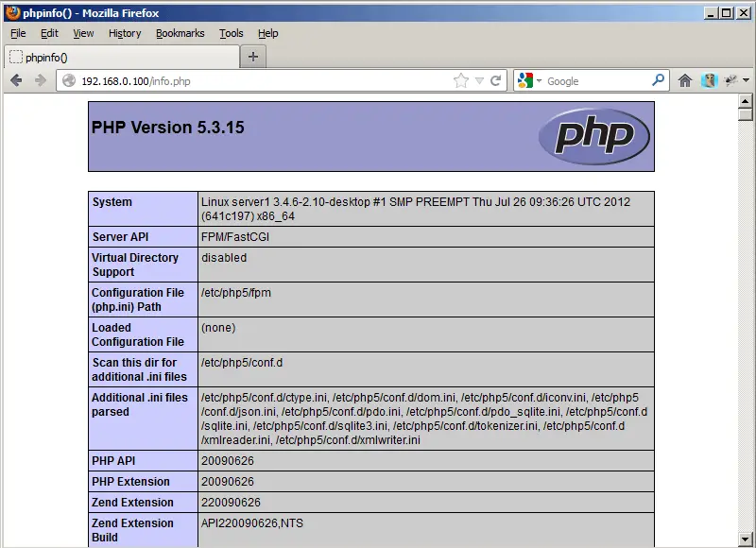
Task: Go back to the previous page
Action: point(16,80)
